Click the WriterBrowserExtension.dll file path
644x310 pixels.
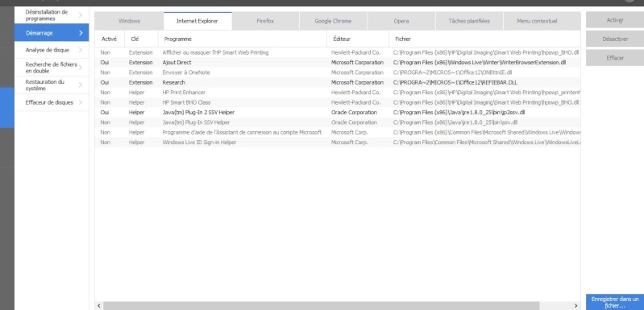(x=480, y=63)
